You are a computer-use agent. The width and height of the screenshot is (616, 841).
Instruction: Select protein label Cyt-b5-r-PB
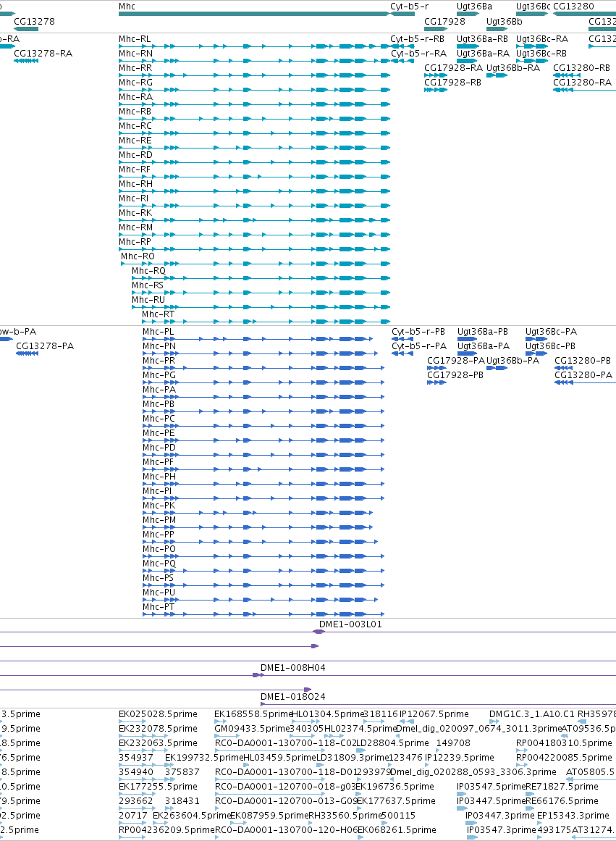[418, 332]
